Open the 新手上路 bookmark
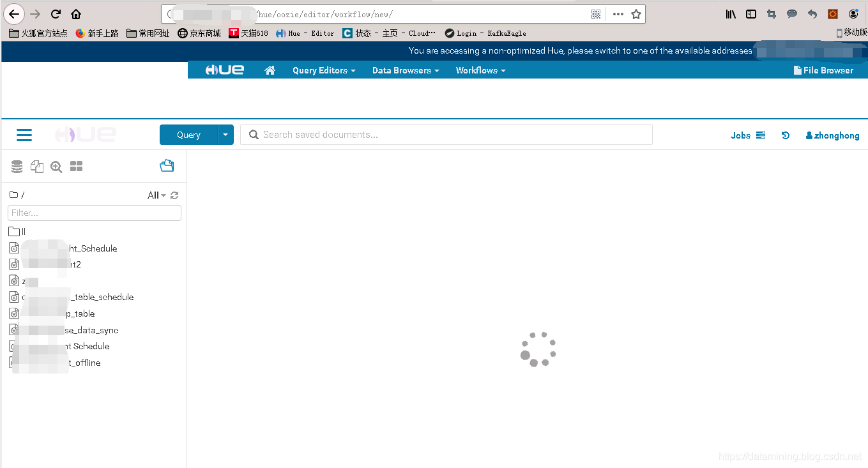The width and height of the screenshot is (868, 468). click(x=97, y=33)
